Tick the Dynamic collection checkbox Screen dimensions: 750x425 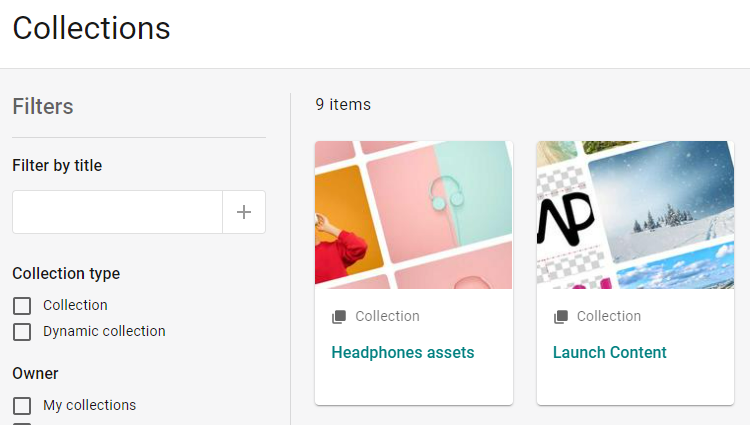click(x=22, y=332)
